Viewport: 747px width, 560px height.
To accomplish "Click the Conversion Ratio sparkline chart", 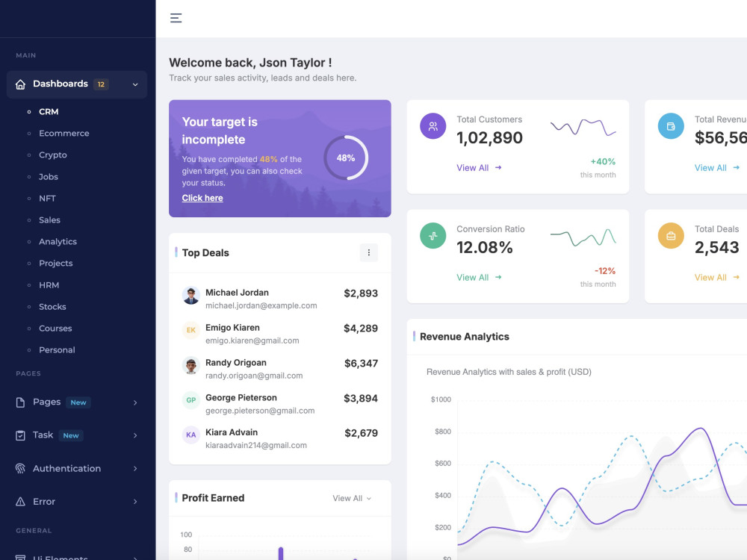I will [x=583, y=237].
